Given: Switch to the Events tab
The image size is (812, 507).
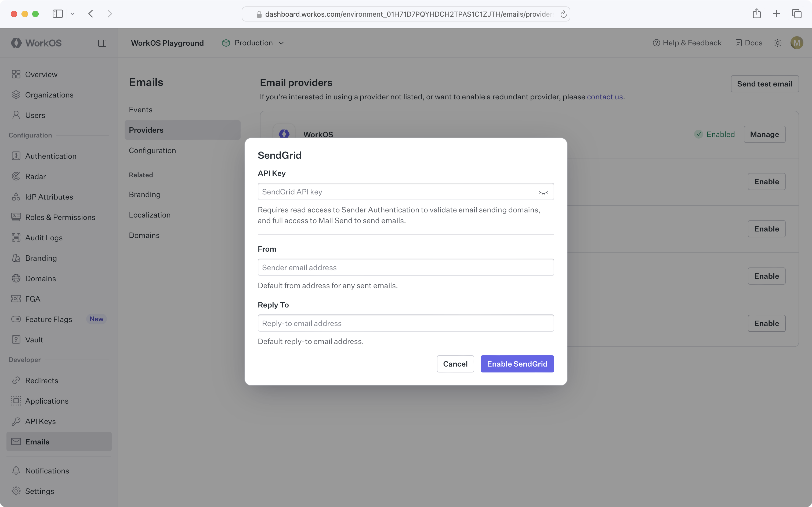Looking at the screenshot, I should pos(140,109).
